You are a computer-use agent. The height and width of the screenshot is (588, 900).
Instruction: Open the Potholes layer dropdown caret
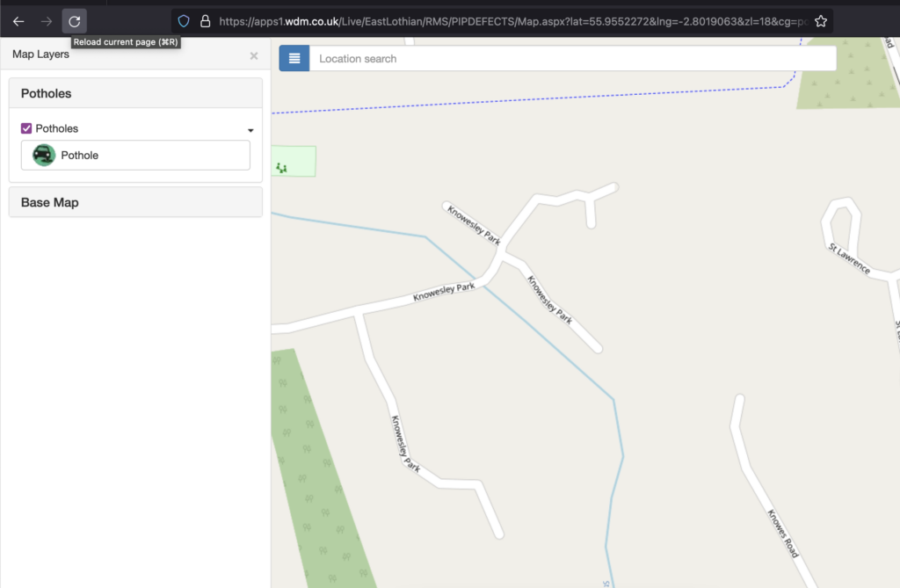coord(250,130)
